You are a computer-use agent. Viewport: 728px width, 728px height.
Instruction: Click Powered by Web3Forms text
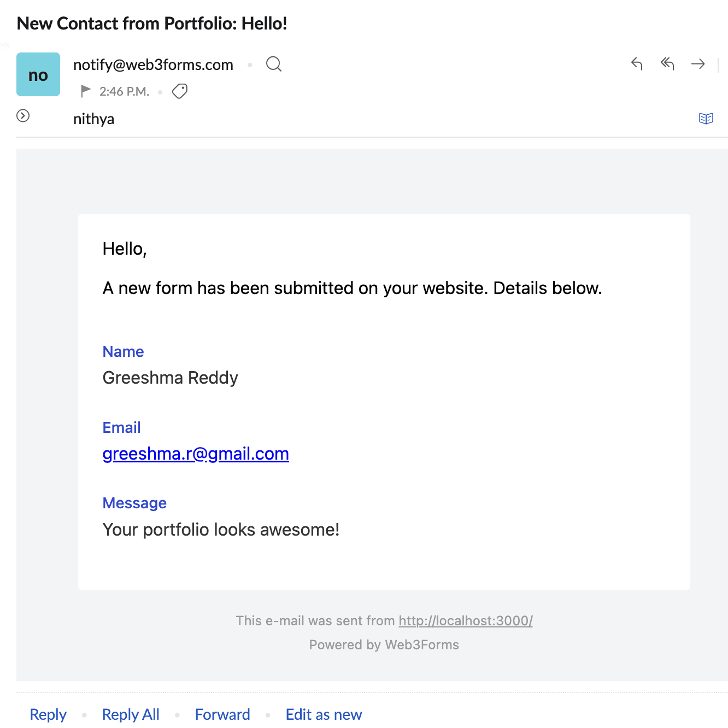[x=384, y=645]
